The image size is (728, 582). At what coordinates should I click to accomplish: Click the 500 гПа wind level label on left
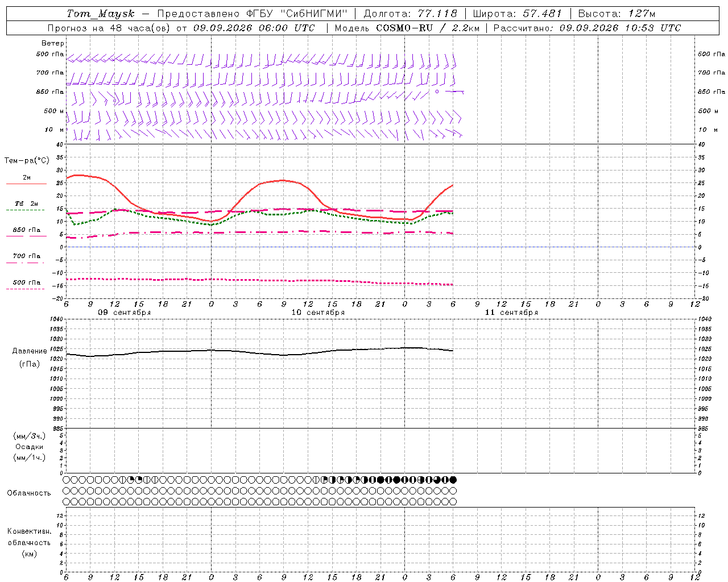coord(50,55)
